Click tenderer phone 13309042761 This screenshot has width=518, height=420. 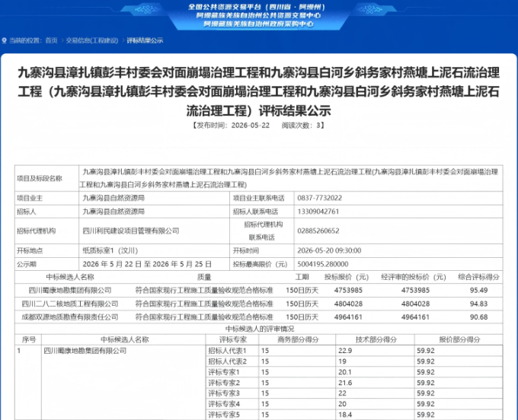coord(318,212)
